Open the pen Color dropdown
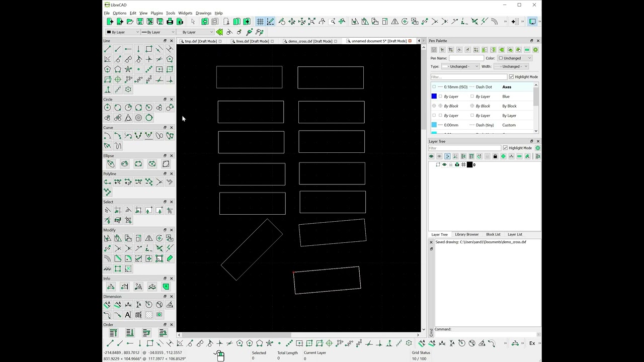This screenshot has height=362, width=644. 515,58
